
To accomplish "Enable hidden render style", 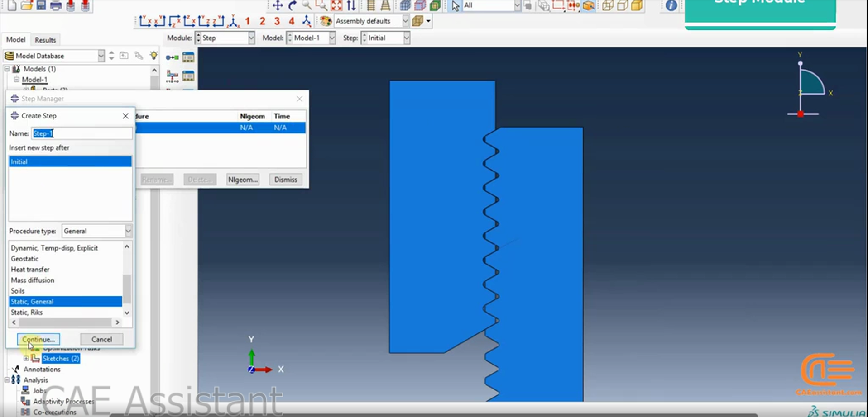I will [623, 5].
